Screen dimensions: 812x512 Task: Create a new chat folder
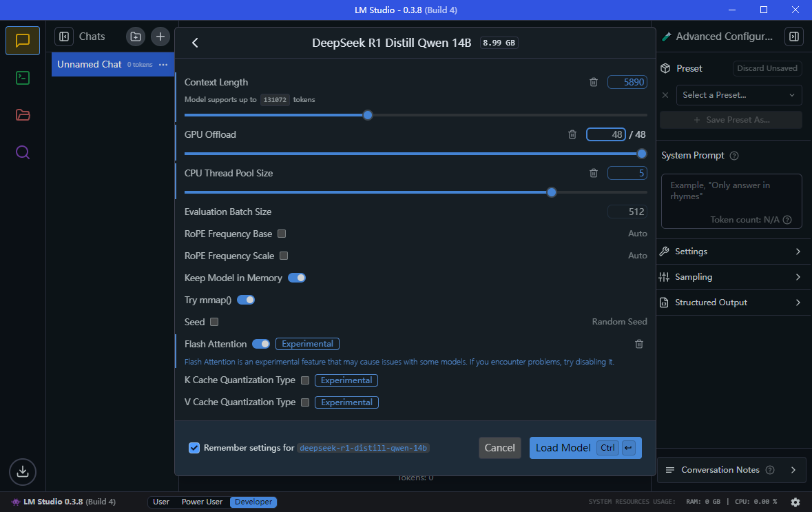[136, 37]
